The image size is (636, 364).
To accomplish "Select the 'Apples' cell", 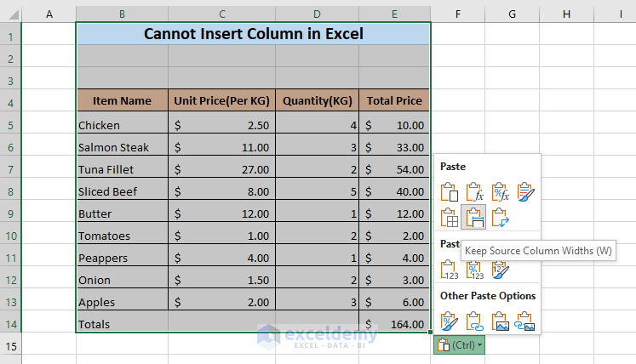I will [x=122, y=299].
